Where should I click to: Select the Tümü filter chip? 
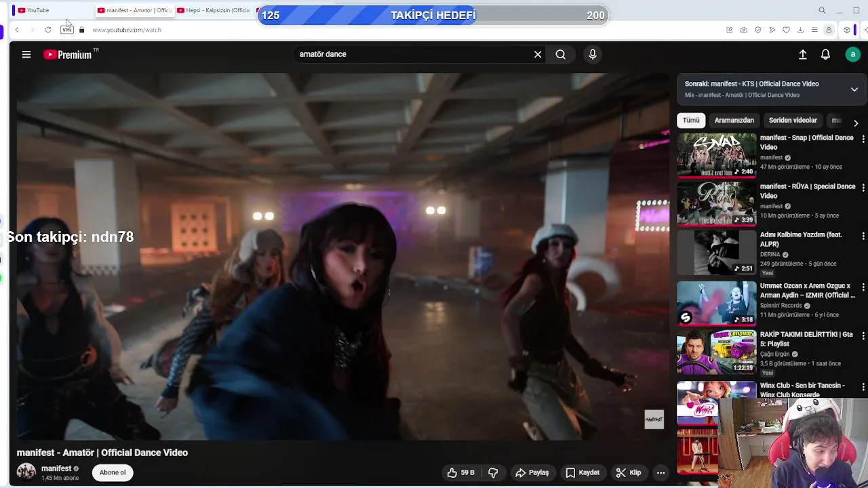point(691,120)
